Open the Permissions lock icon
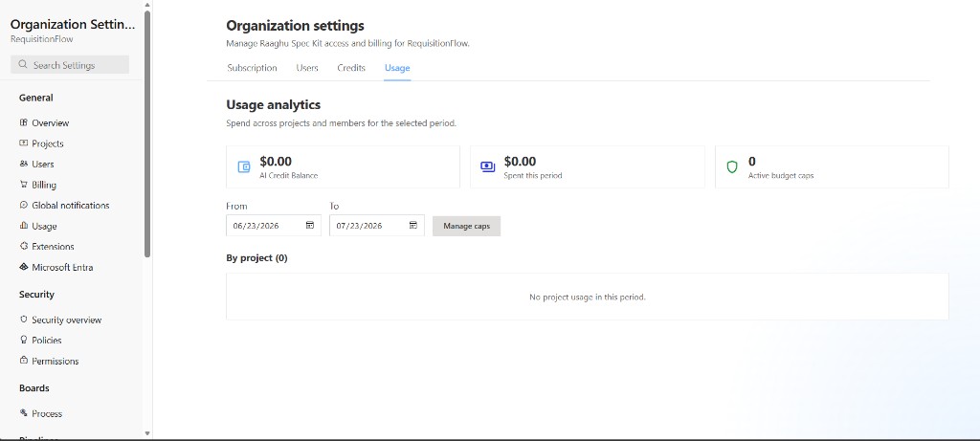 [24, 361]
